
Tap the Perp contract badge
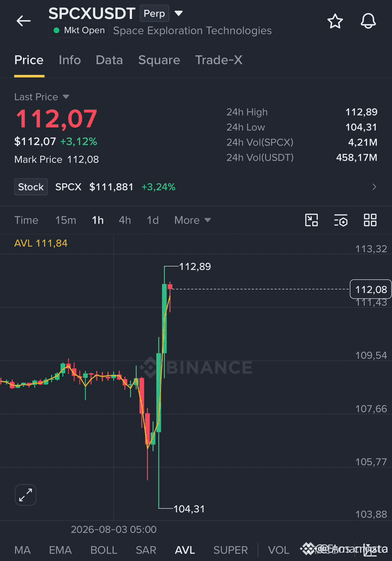pyautogui.click(x=154, y=14)
